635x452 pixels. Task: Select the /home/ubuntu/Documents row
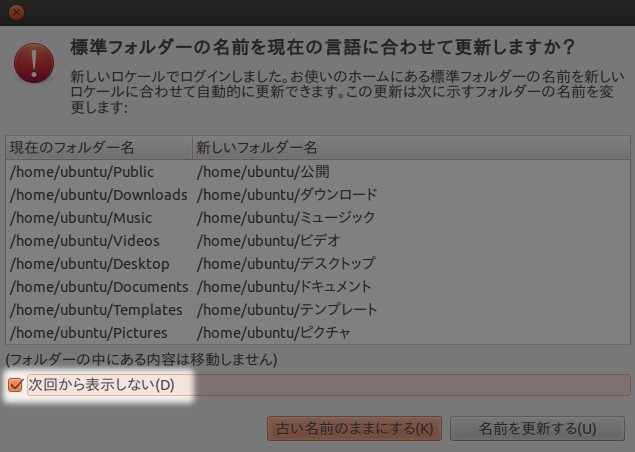(318, 287)
